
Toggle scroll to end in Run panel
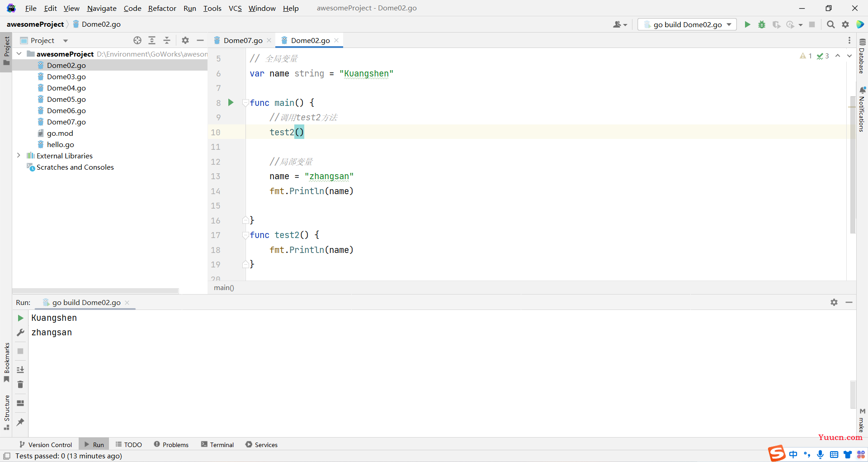coord(20,370)
